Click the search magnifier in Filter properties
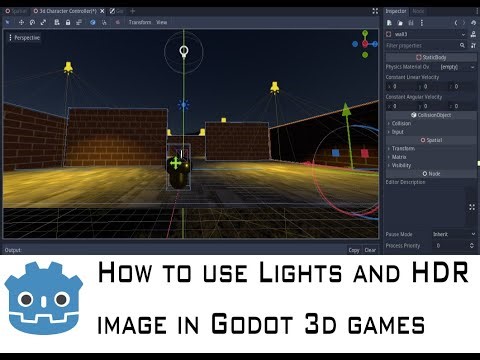Screen dimensions: 480x360 pos(462,45)
